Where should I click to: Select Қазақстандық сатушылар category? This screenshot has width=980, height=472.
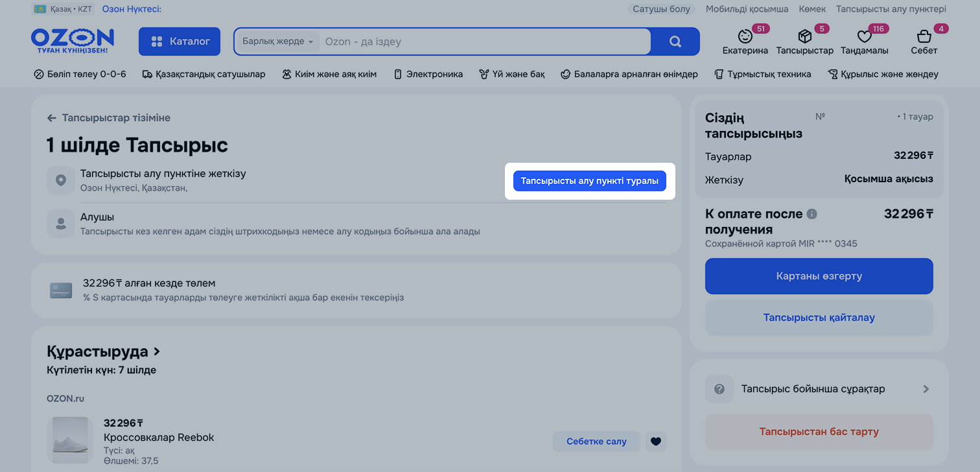click(x=204, y=74)
